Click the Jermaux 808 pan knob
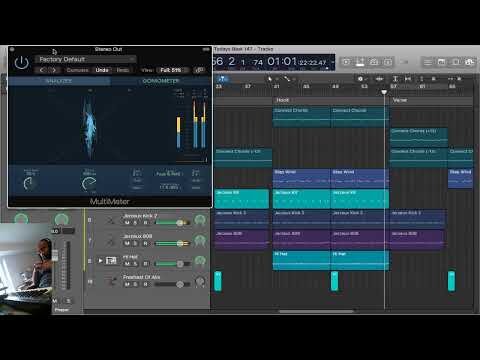 click(200, 240)
